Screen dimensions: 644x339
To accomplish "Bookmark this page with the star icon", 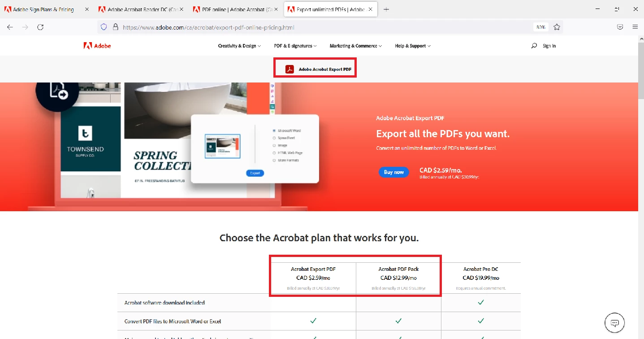I will 557,27.
